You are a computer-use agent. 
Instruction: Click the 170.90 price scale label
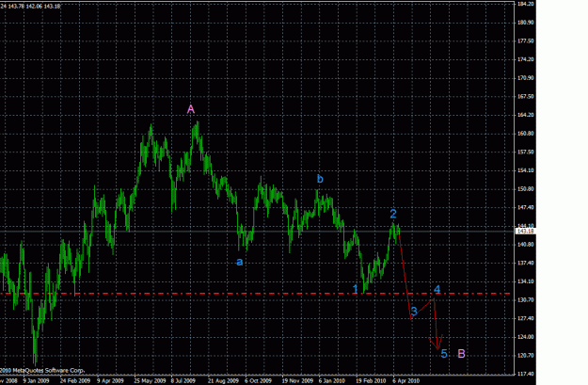click(x=525, y=78)
